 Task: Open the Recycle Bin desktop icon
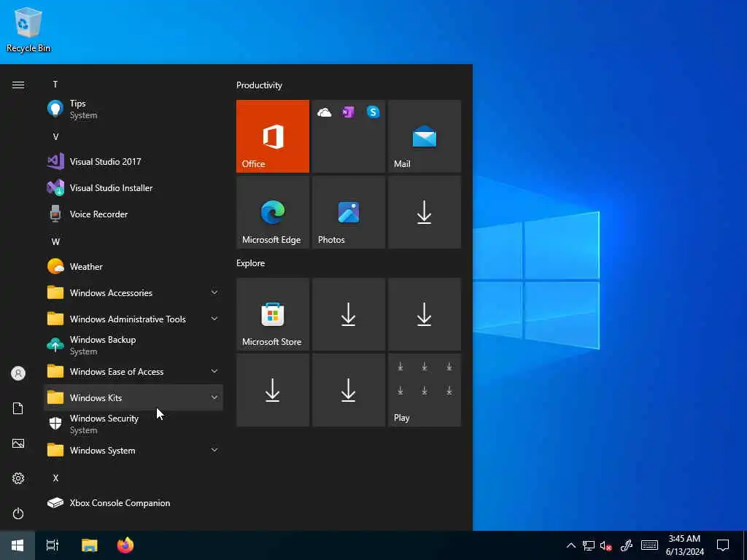click(x=28, y=29)
